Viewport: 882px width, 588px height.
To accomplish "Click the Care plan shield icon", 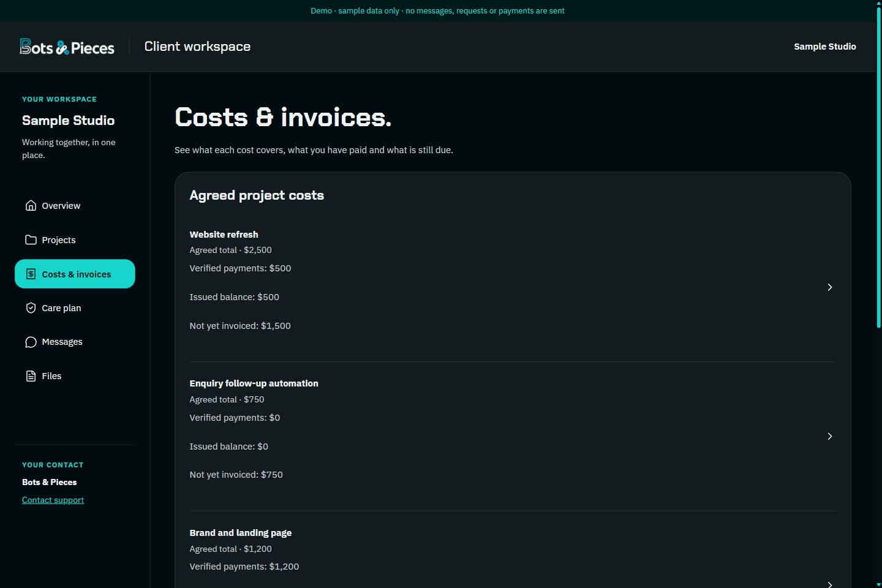I will (31, 308).
